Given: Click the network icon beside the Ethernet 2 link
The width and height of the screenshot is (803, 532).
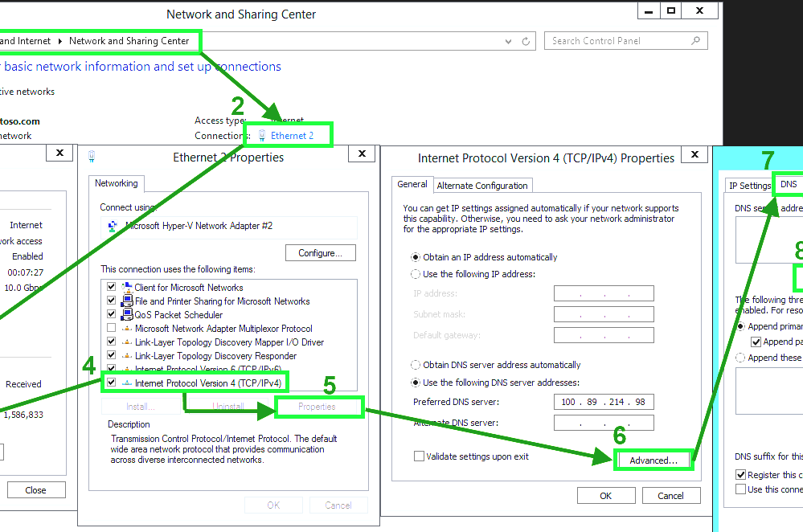Looking at the screenshot, I should click(261, 134).
